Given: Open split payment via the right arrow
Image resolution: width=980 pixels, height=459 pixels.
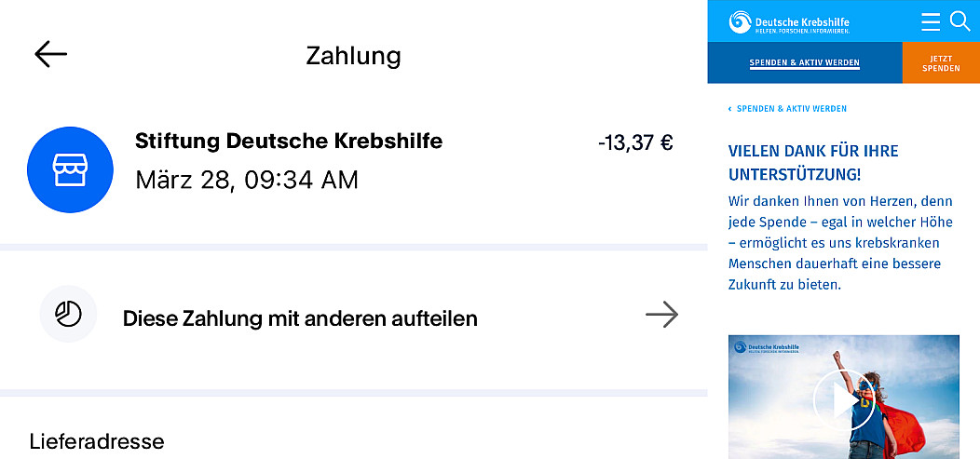Looking at the screenshot, I should point(661,316).
